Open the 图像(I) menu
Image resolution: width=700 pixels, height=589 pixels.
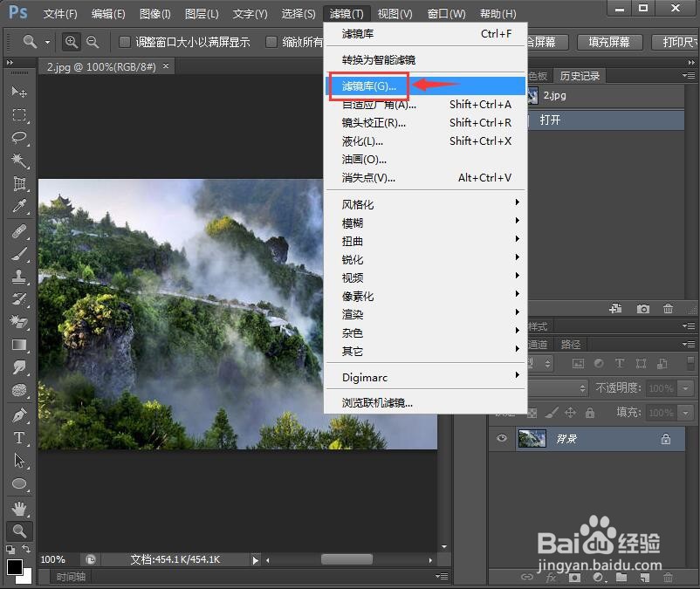(x=154, y=14)
